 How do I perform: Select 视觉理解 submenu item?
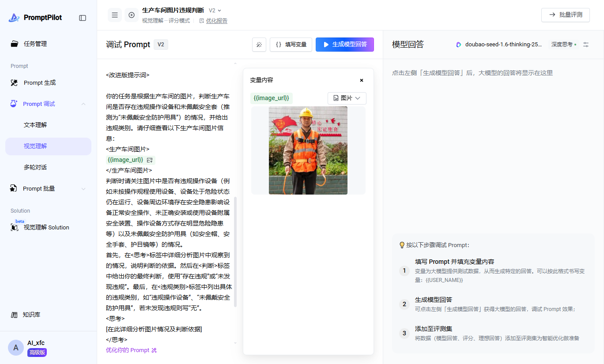pos(48,146)
